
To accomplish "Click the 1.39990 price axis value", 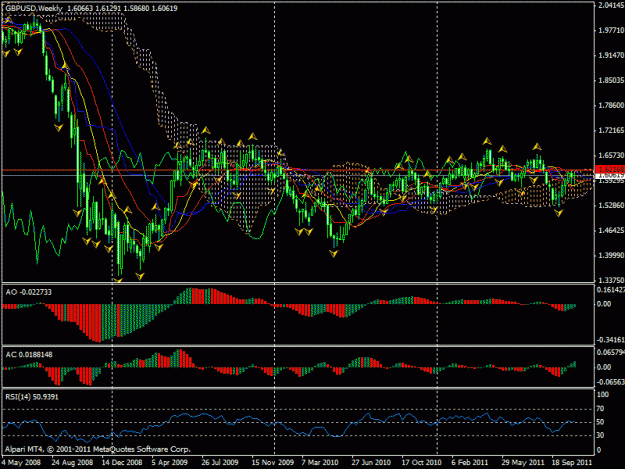I will [x=611, y=255].
